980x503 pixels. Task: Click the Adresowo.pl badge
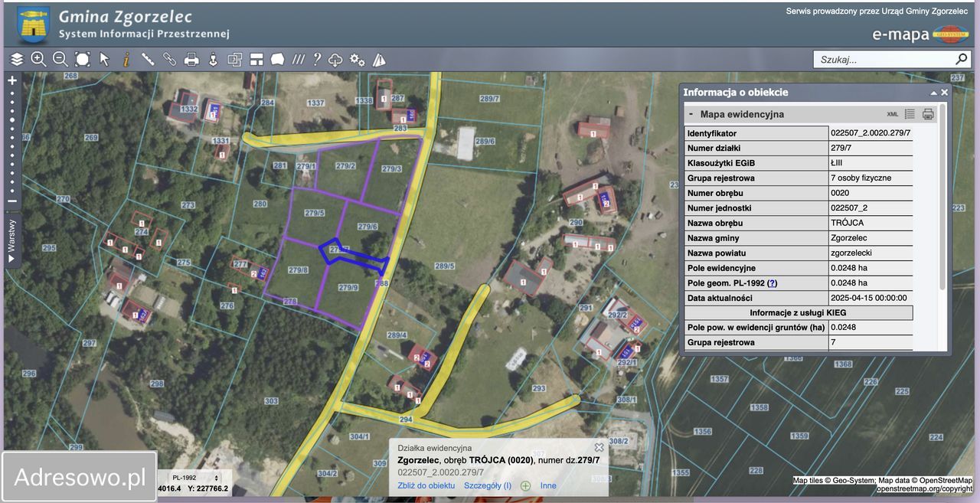80,478
